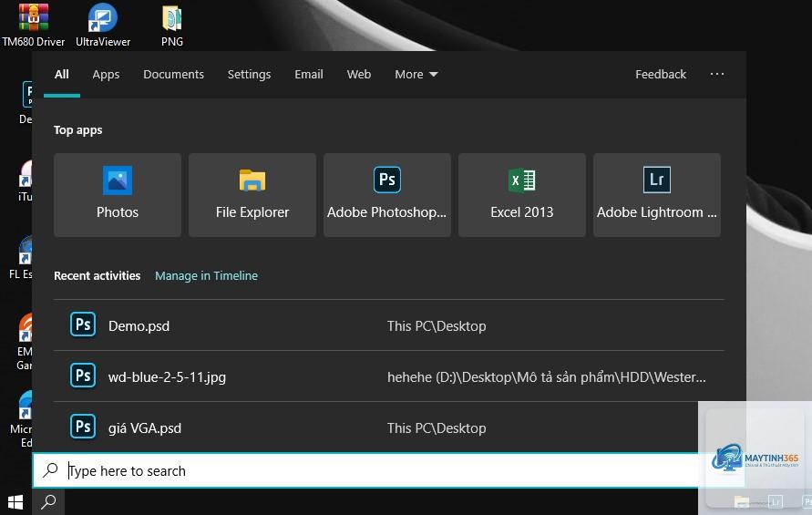This screenshot has width=812, height=515.
Task: Open recent file giá VGA.psd
Action: coord(388,427)
